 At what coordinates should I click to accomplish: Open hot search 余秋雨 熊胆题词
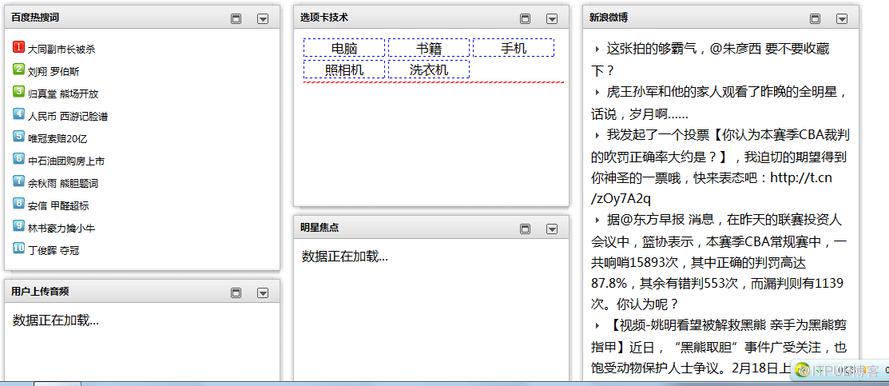tap(63, 184)
